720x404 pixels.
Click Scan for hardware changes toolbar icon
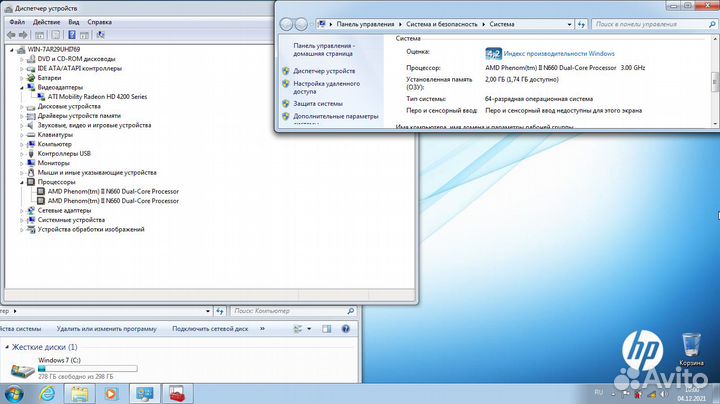click(101, 35)
